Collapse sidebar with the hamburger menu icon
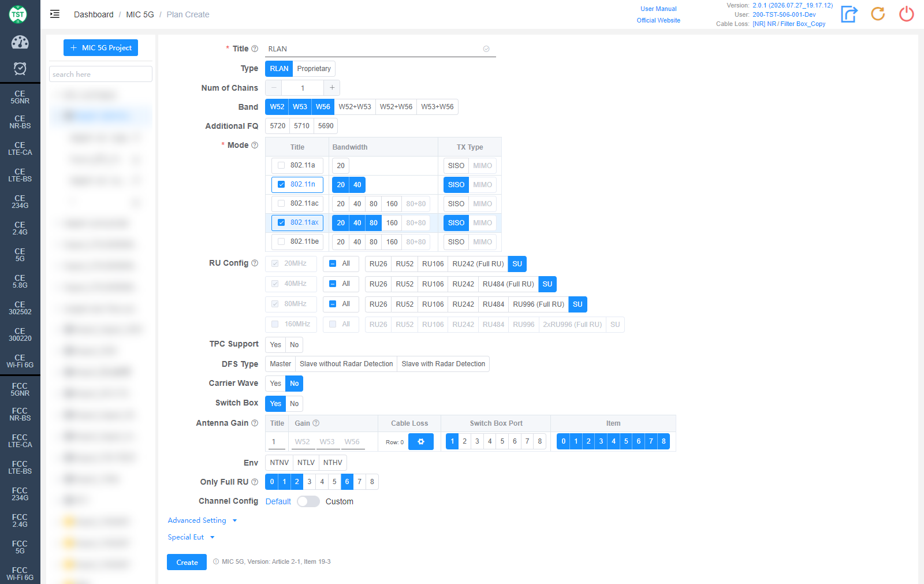This screenshot has width=924, height=584. 55,14
